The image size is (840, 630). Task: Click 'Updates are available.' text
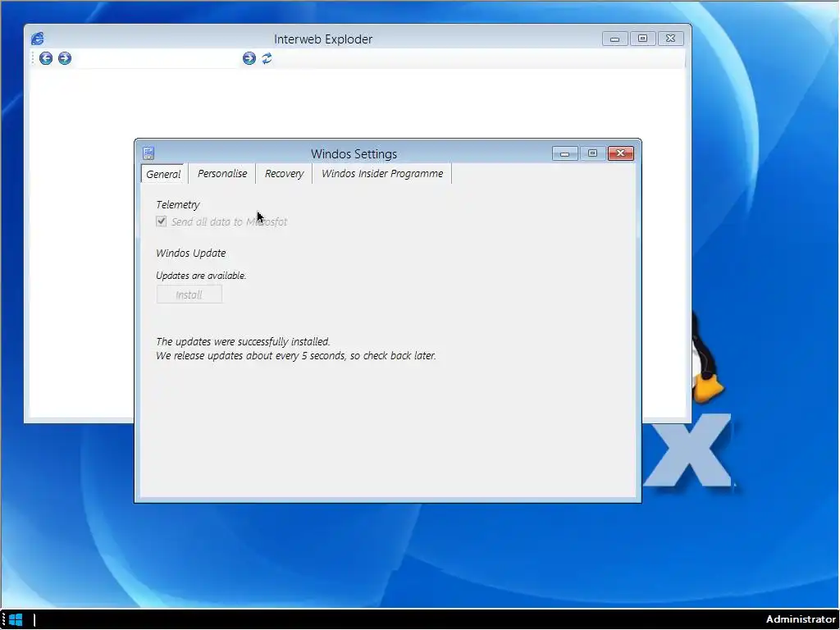[201, 276]
